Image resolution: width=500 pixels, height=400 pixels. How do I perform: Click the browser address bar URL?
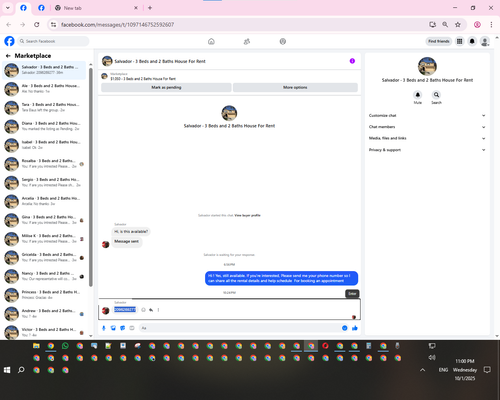[x=117, y=25]
